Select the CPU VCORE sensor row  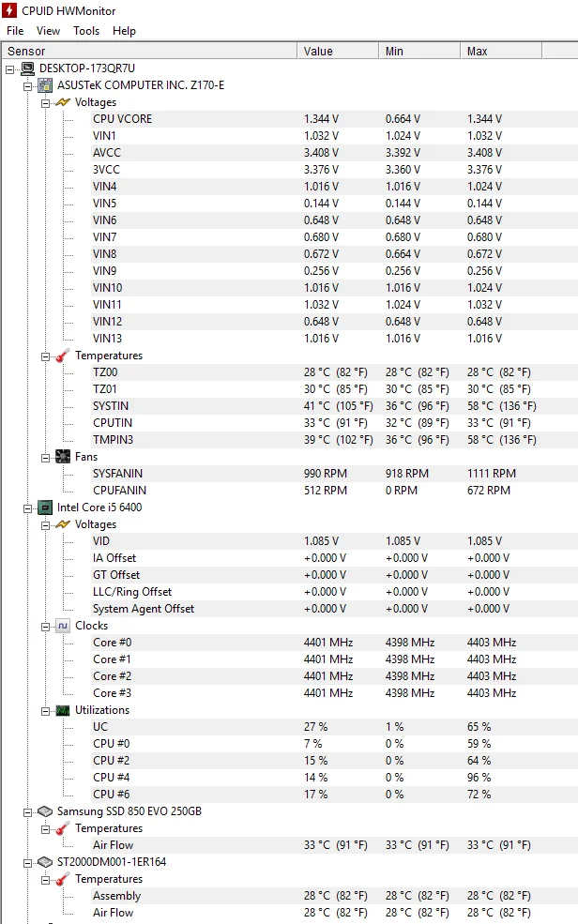pyautogui.click(x=289, y=119)
